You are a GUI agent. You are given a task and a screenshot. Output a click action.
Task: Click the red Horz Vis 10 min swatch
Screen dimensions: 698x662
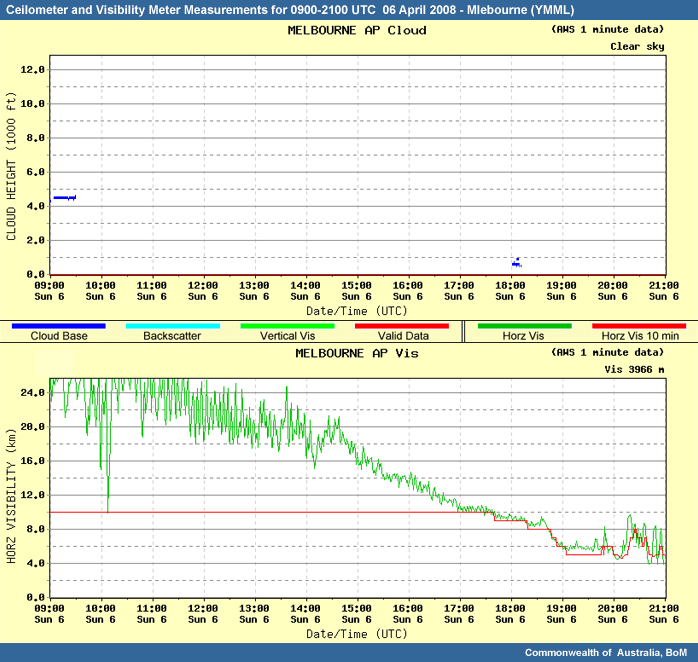tap(639, 326)
